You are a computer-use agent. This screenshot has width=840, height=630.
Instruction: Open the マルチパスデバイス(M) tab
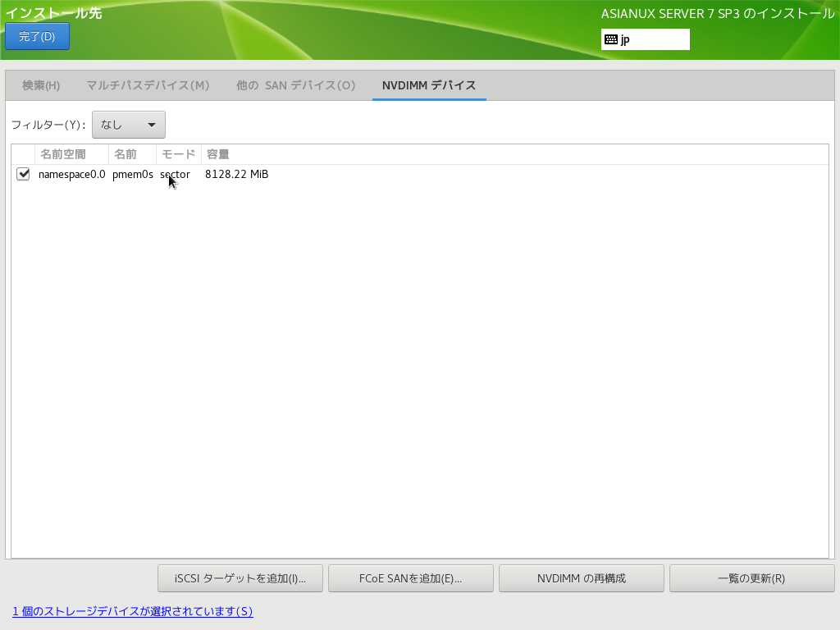point(148,85)
